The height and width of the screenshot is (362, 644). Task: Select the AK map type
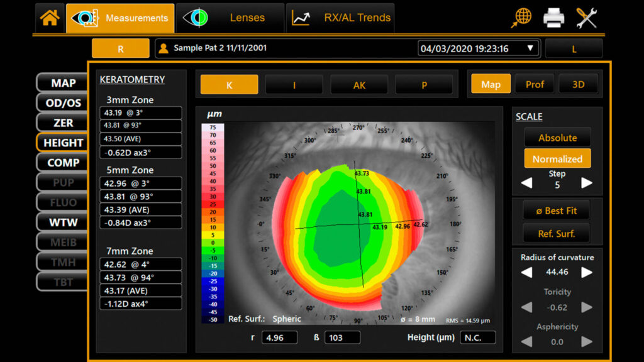point(359,85)
